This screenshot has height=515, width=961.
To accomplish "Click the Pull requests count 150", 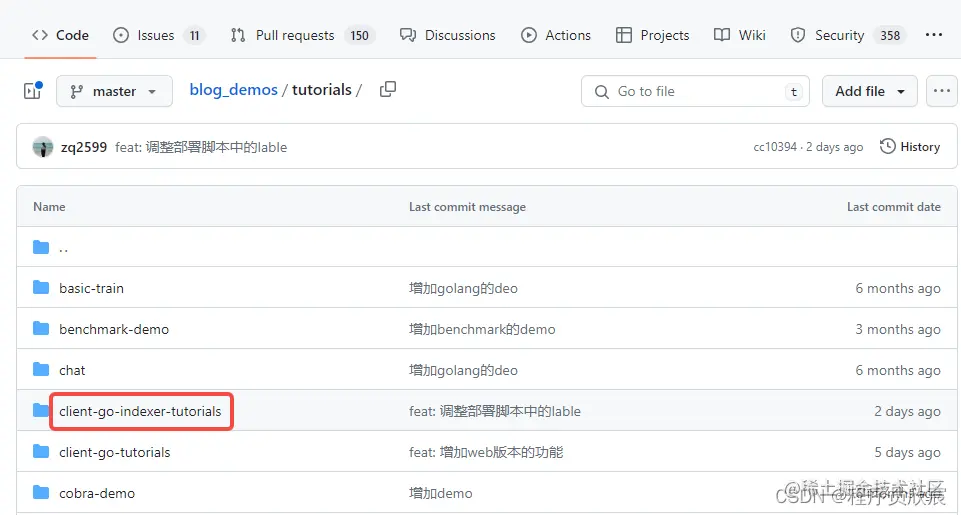I will point(360,36).
